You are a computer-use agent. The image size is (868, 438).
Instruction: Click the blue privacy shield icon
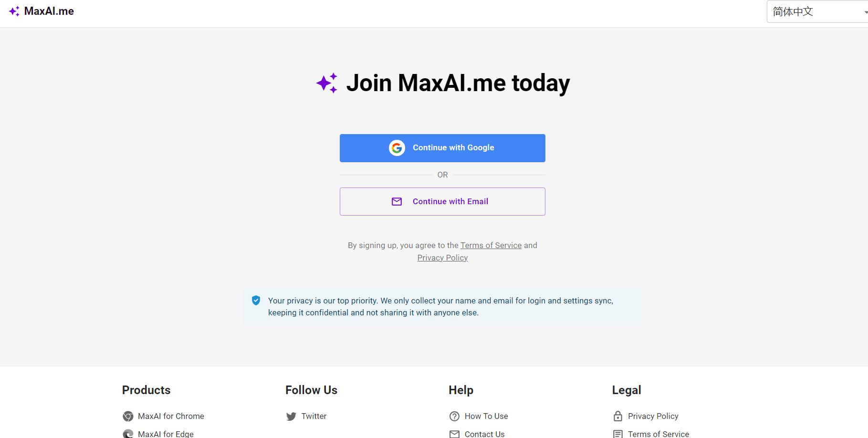click(256, 301)
